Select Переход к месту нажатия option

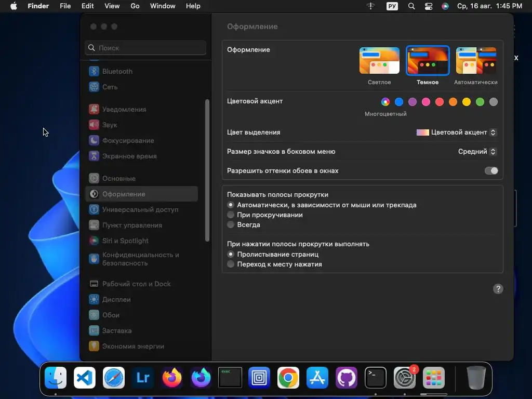pyautogui.click(x=231, y=264)
